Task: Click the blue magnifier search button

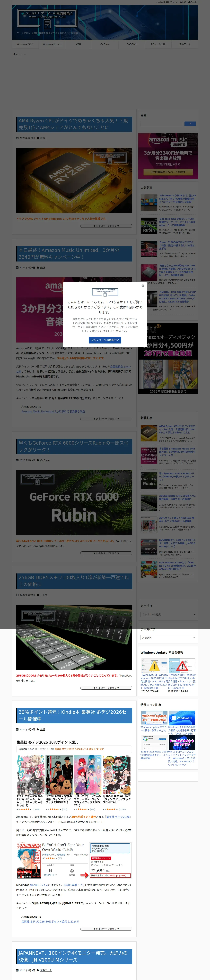Action: click(190, 124)
